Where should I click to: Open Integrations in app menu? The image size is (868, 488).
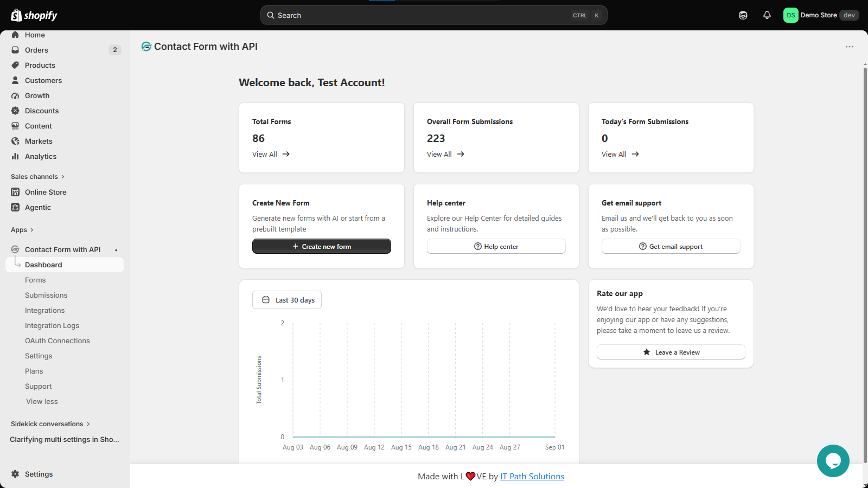44,311
